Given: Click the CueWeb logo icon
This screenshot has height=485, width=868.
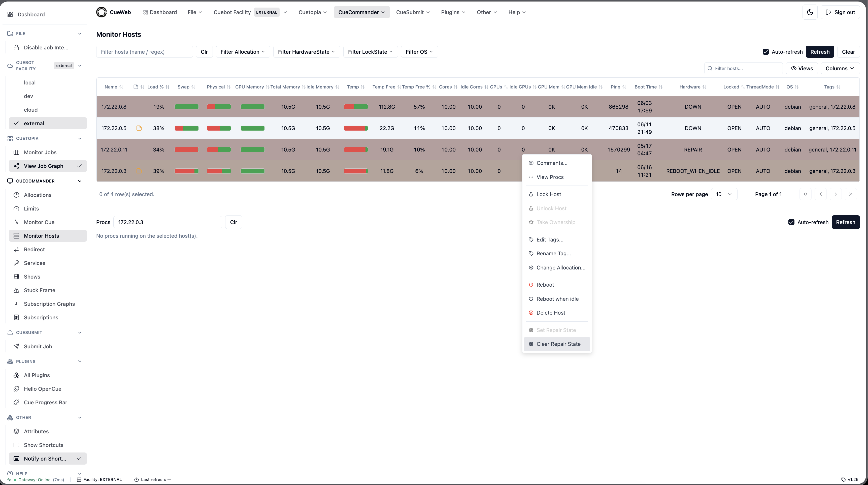Looking at the screenshot, I should tap(102, 12).
